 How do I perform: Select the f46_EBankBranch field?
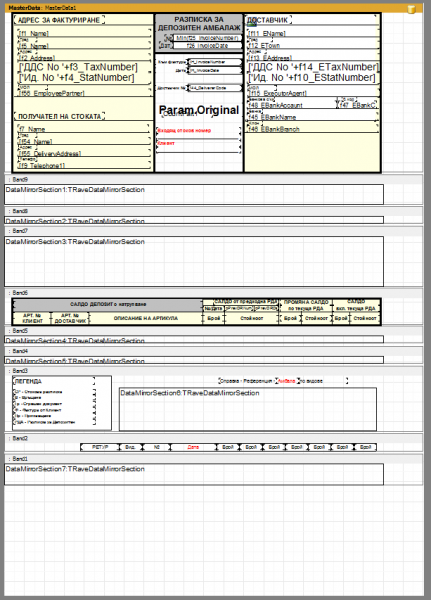point(313,129)
